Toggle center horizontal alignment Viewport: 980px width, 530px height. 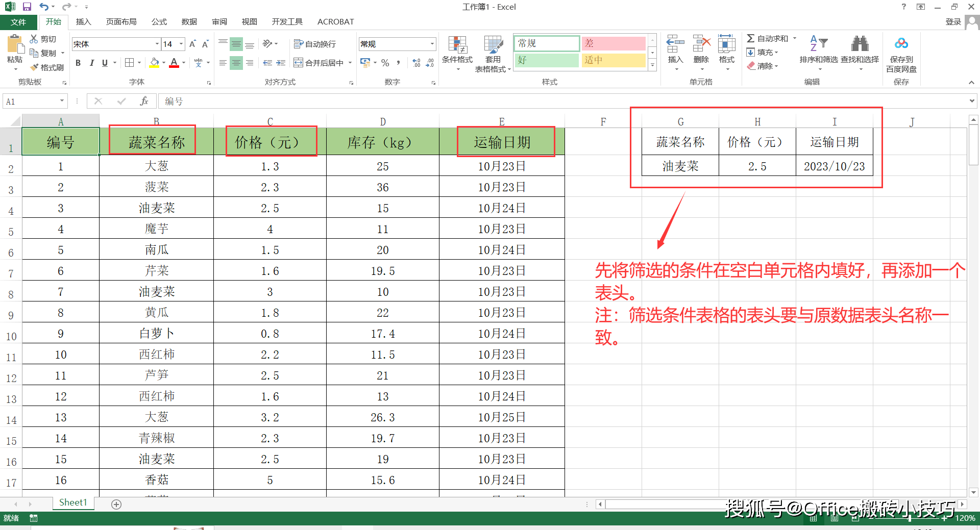[236, 63]
